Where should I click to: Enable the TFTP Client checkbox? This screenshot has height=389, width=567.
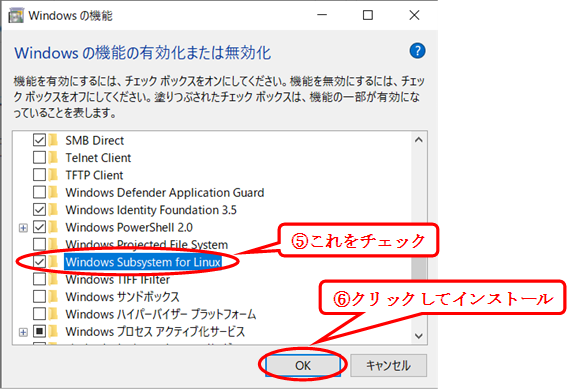coord(39,175)
